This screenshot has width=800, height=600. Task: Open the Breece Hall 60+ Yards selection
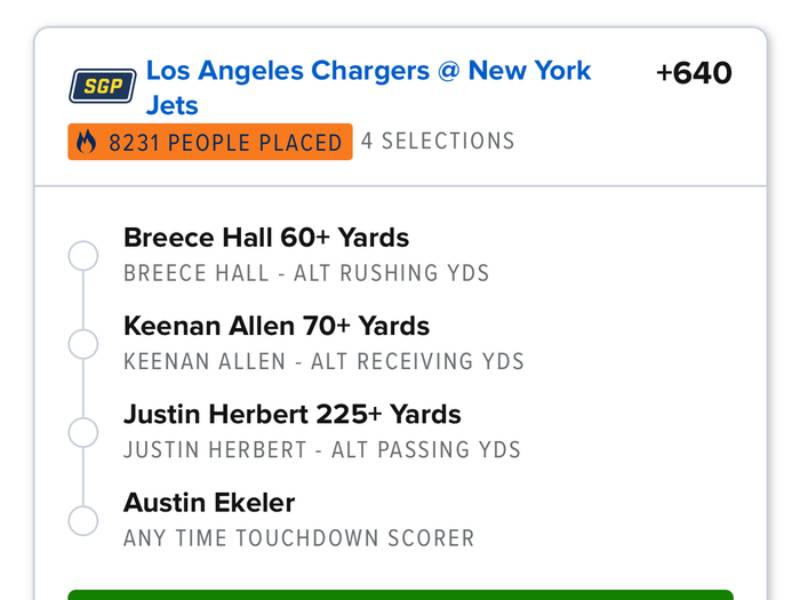(x=266, y=238)
